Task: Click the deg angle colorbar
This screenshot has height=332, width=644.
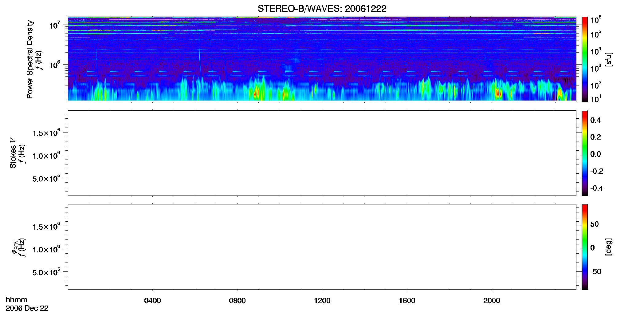Action: tap(585, 247)
